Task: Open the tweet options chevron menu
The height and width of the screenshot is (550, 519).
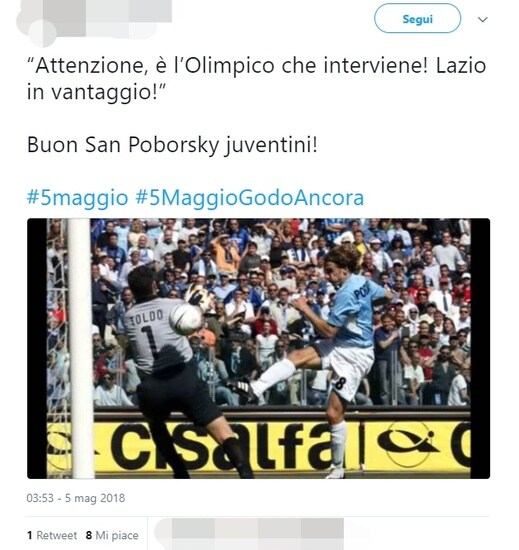Action: point(483,20)
